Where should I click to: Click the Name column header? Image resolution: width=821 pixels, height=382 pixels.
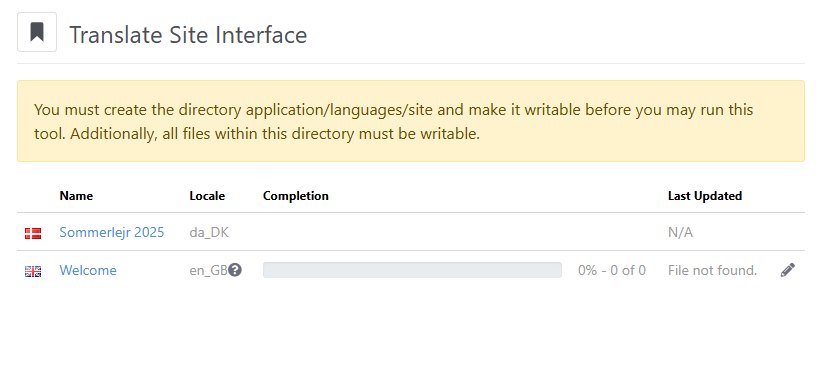pyautogui.click(x=76, y=196)
